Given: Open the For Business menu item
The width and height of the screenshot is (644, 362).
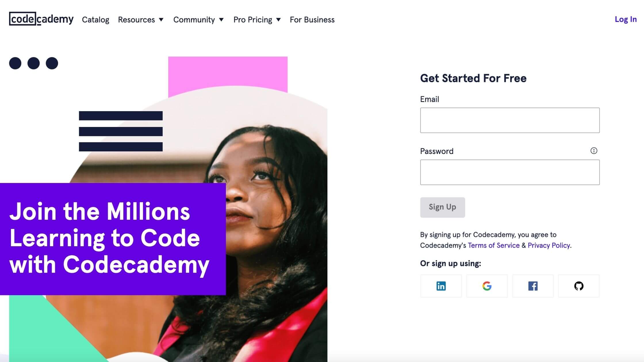Looking at the screenshot, I should tap(312, 20).
